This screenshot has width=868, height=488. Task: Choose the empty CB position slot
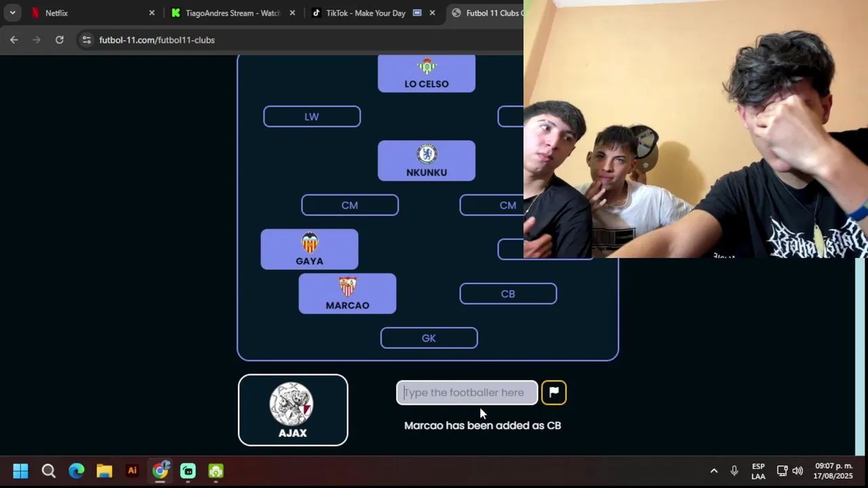[508, 293]
